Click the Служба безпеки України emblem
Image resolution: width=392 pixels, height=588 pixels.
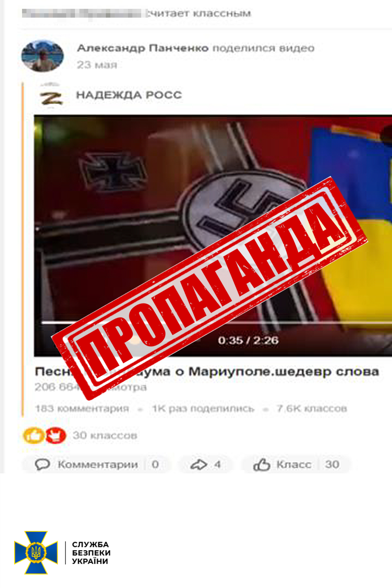(36, 553)
